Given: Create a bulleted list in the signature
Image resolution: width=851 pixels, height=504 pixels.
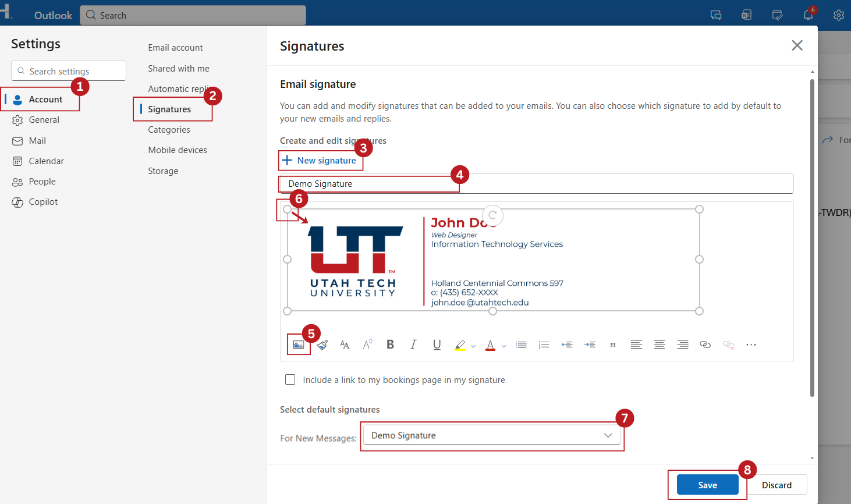Looking at the screenshot, I should 521,344.
